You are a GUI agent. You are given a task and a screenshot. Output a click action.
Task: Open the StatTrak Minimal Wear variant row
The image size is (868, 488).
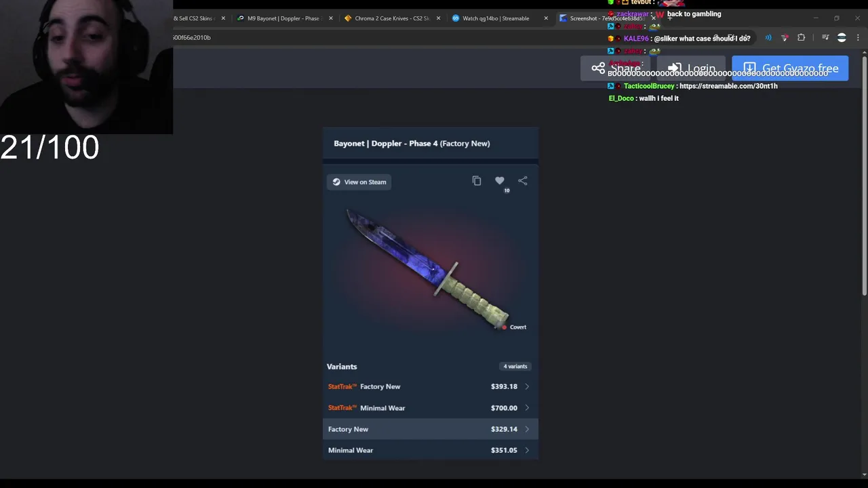[x=431, y=408]
